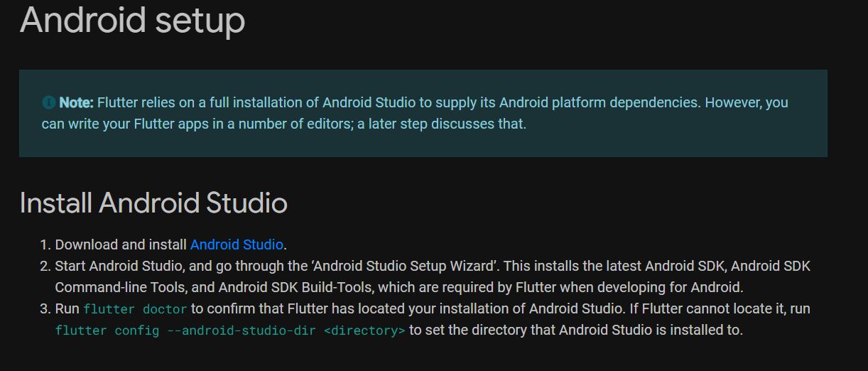The width and height of the screenshot is (868, 371).
Task: Click the bold 'Note:' label
Action: [76, 102]
